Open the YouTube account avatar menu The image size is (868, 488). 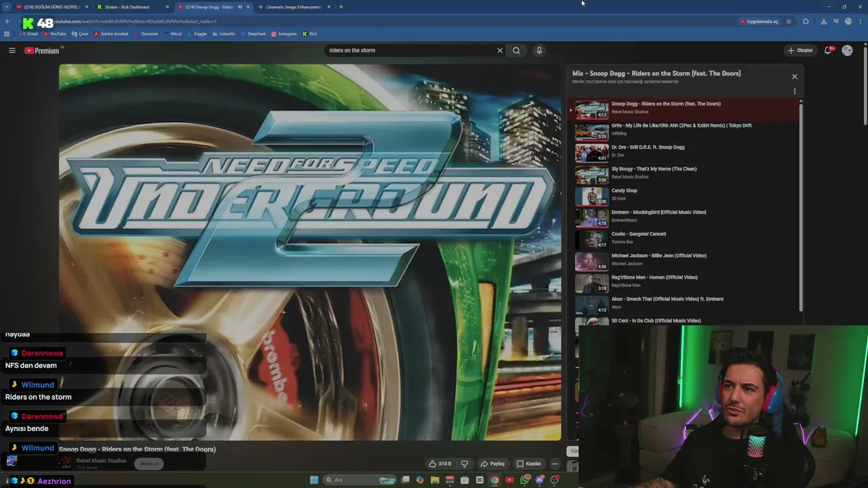click(847, 50)
